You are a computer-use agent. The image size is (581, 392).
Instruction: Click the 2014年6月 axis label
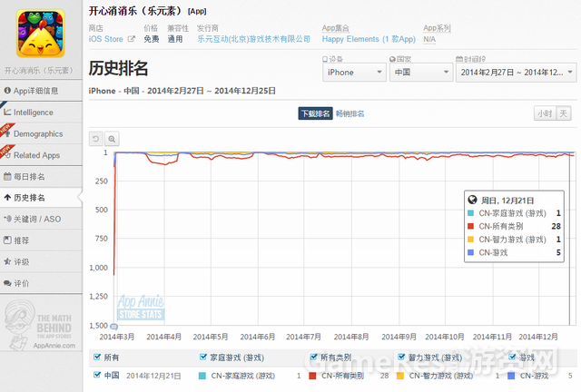[x=258, y=337]
